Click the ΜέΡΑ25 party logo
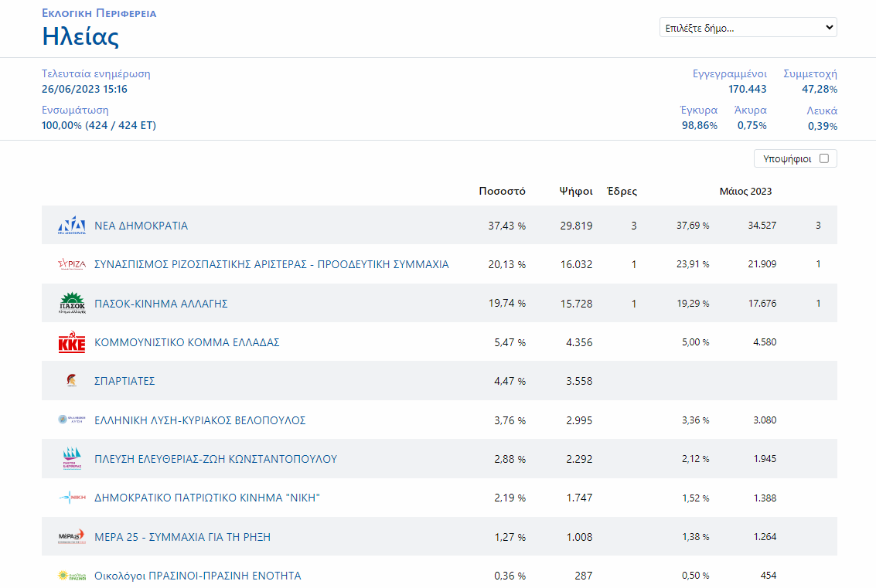This screenshot has height=588, width=876. (72, 537)
